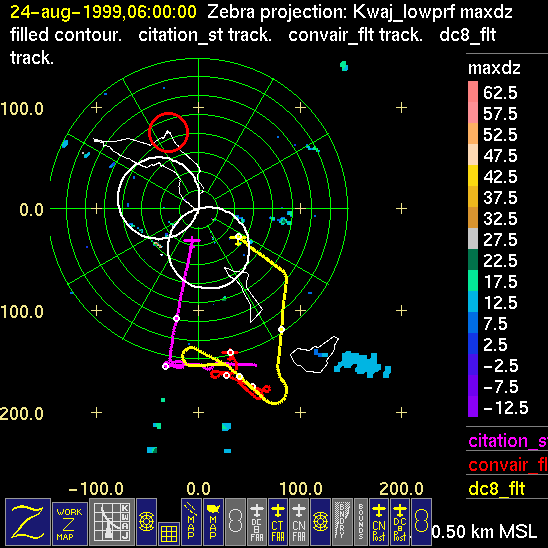The width and height of the screenshot is (548, 548).
Task: Click the grey figure-eight icon
Action: pos(235,522)
